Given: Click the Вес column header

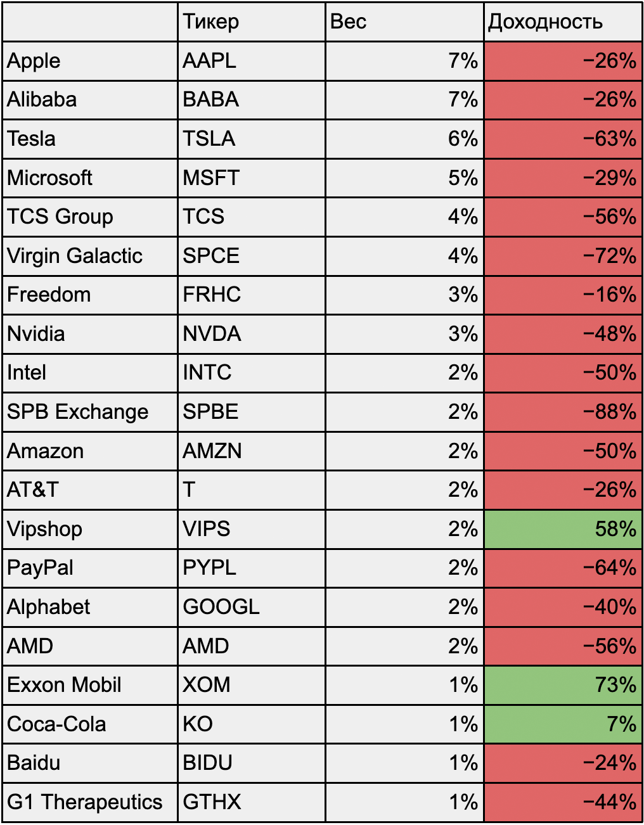Looking at the screenshot, I should tap(404, 22).
